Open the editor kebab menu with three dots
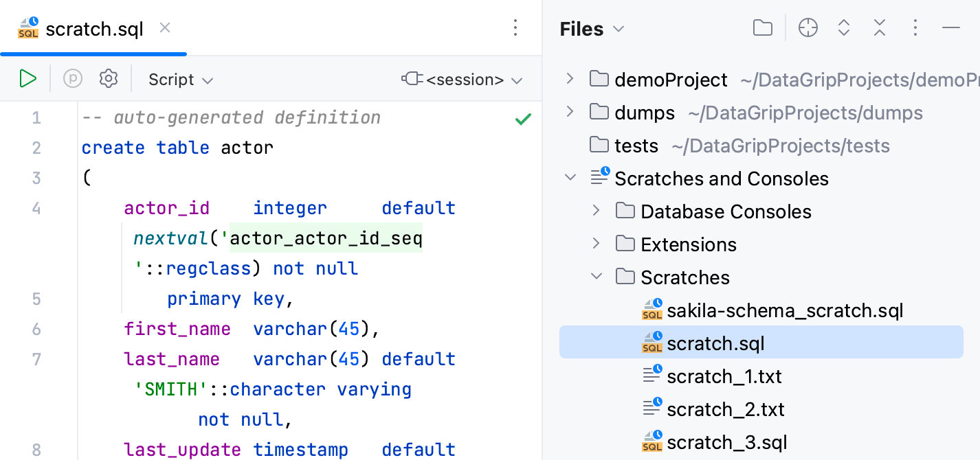The image size is (980, 460). tap(515, 27)
